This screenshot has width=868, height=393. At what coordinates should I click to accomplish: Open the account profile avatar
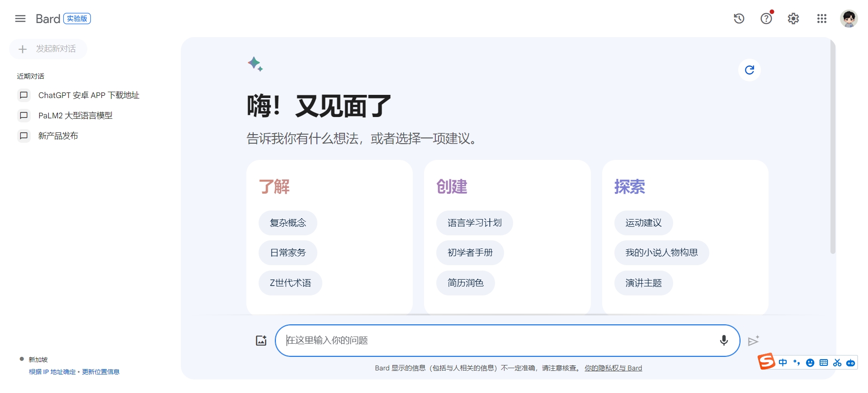(849, 19)
